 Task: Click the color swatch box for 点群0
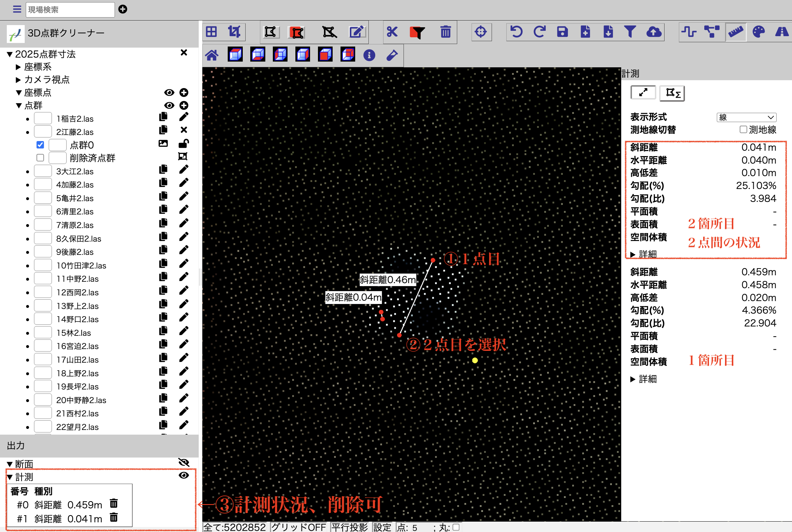58,145
